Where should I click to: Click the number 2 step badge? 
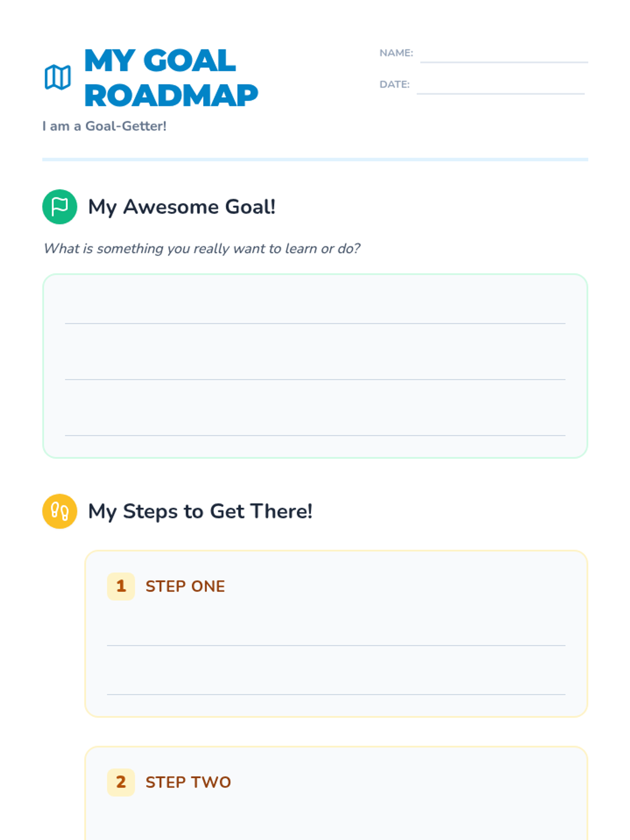pos(121,782)
